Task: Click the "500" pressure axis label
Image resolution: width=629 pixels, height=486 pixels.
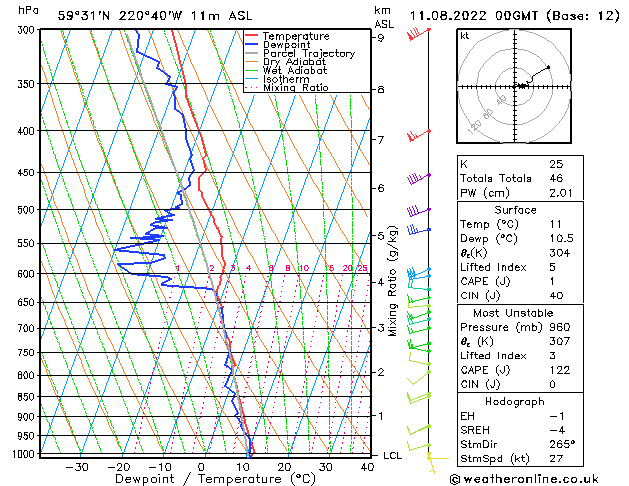Action: (28, 210)
